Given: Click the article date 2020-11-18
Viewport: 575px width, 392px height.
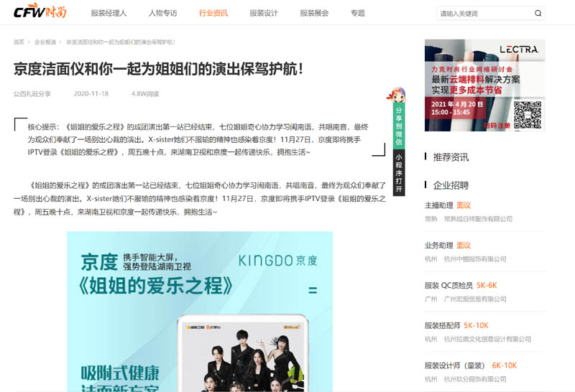Looking at the screenshot, I should tap(91, 94).
